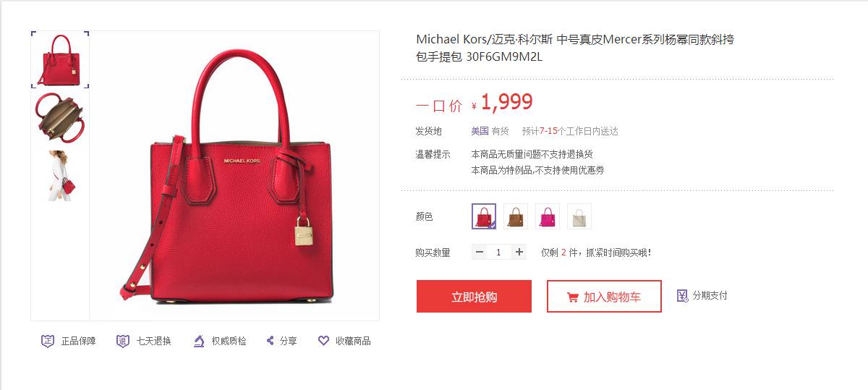The image size is (868, 390).
Task: Choose the pink bag color option
Action: (x=548, y=216)
